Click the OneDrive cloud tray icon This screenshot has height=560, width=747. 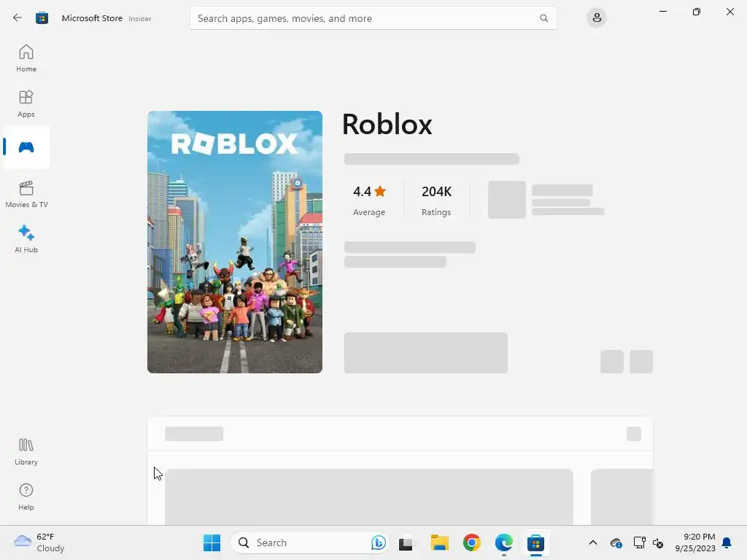pyautogui.click(x=616, y=542)
